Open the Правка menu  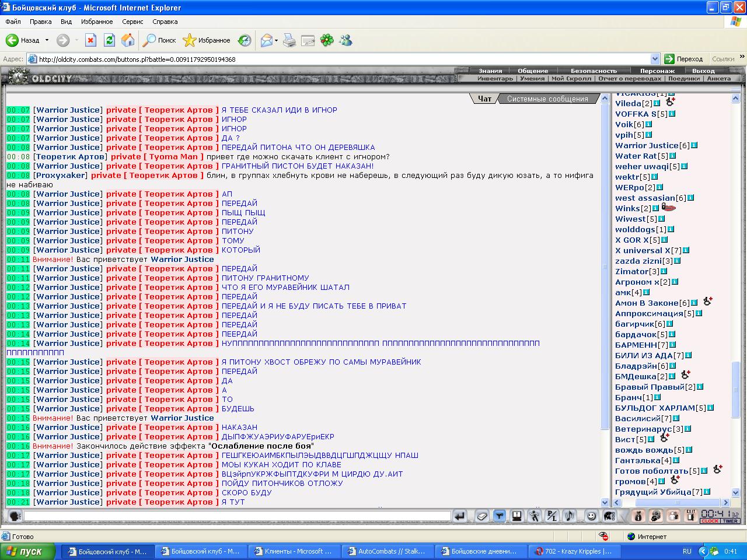[x=40, y=22]
